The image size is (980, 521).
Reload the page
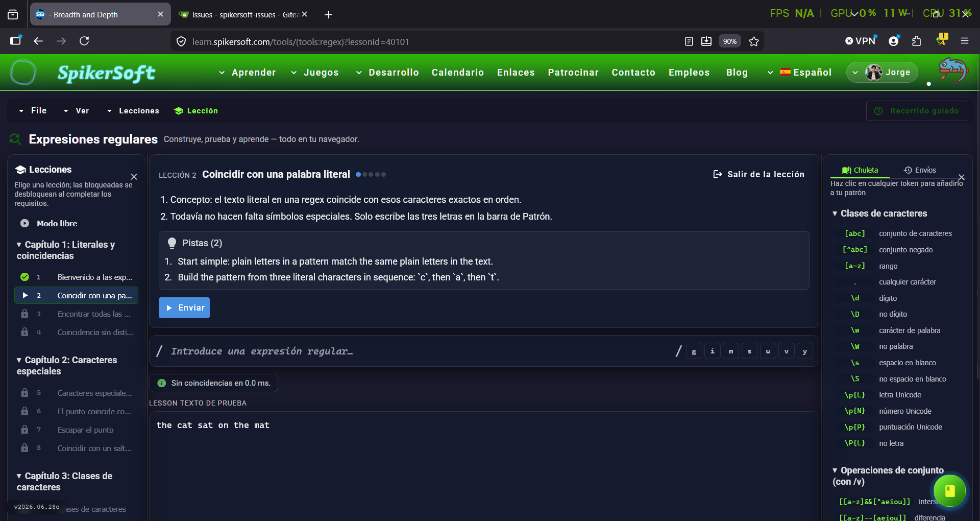click(x=85, y=41)
